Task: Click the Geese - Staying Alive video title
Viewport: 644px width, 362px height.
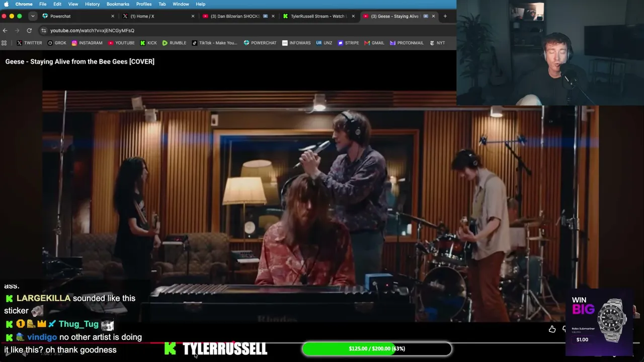Action: pos(80,61)
